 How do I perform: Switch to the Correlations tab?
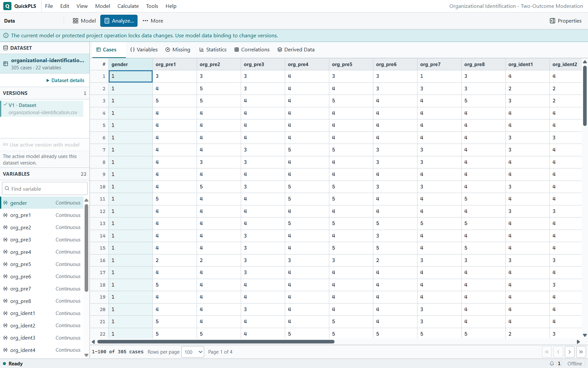(x=252, y=50)
